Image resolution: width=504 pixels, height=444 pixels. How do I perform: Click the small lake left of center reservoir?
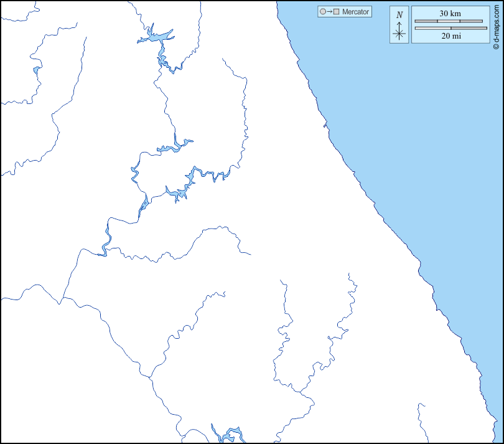[x=144, y=202]
